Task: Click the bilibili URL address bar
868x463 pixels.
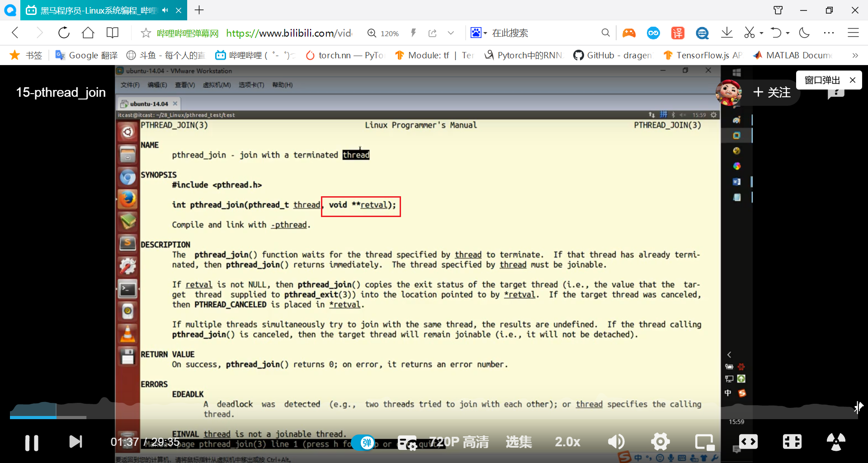Action: pyautogui.click(x=289, y=33)
